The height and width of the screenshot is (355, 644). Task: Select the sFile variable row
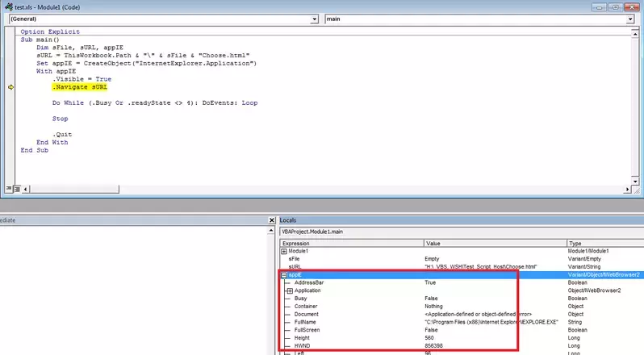pyautogui.click(x=462, y=259)
